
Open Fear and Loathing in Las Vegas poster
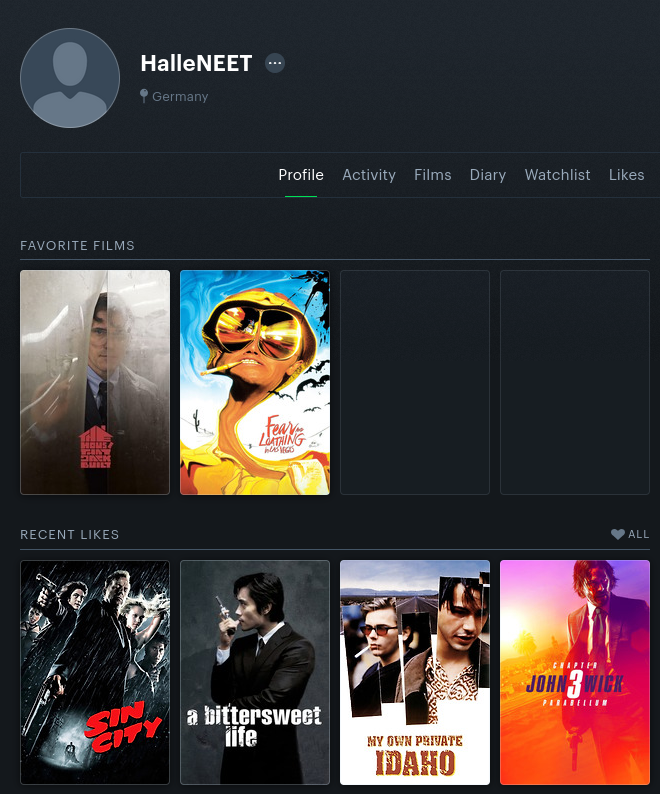click(255, 382)
